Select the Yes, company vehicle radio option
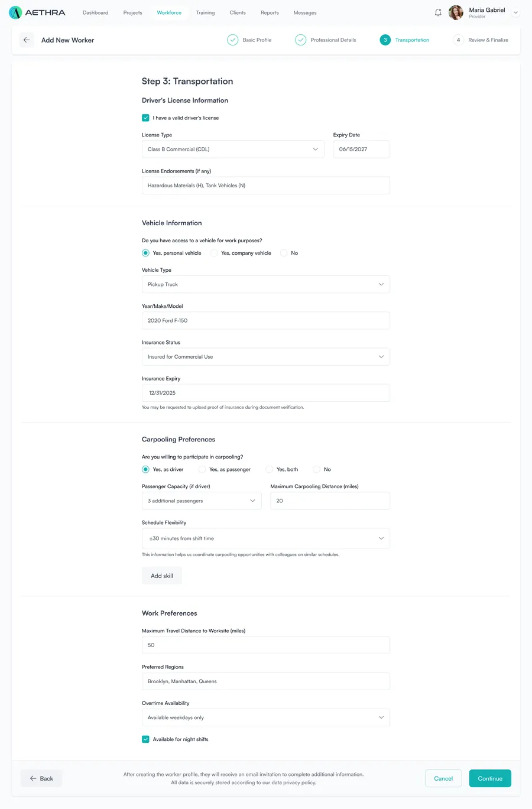This screenshot has width=532, height=809. 214,253
